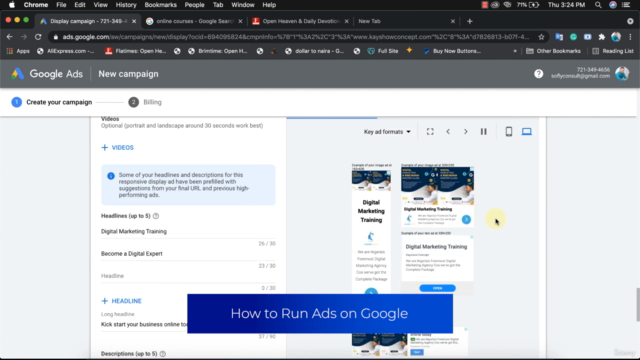Pause the ad preview rotation
This screenshot has height=360, width=640.
(483, 131)
